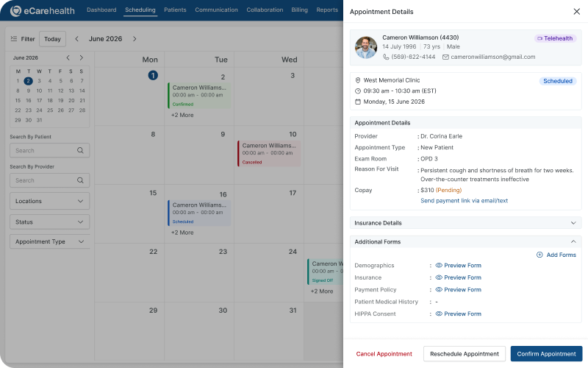
Task: Click search icon in Search By Patient
Action: (x=80, y=150)
